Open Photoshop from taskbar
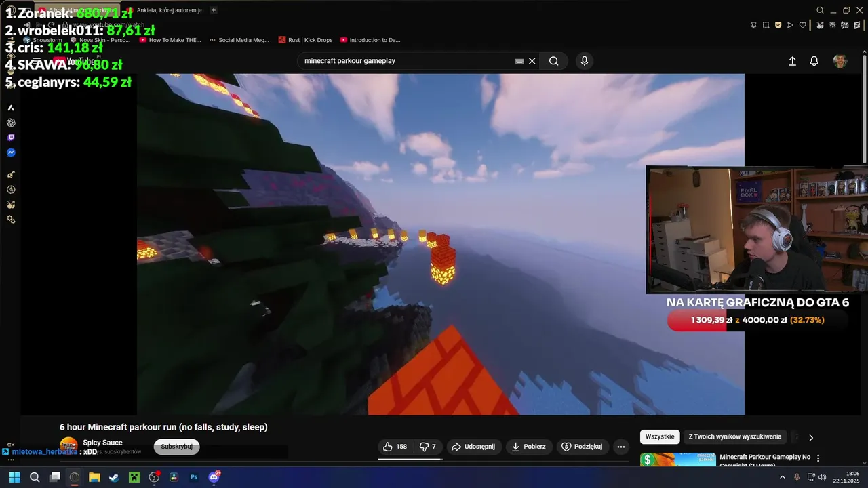The height and width of the screenshot is (488, 868). [194, 477]
